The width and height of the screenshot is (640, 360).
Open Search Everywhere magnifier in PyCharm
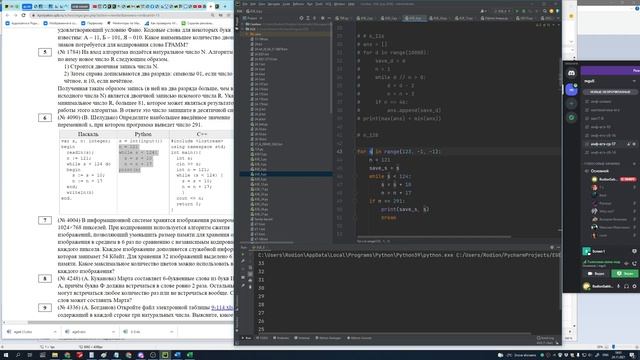pos(545,11)
